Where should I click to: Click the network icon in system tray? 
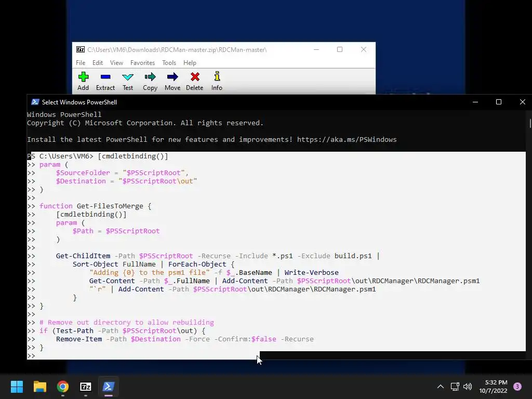point(455,387)
